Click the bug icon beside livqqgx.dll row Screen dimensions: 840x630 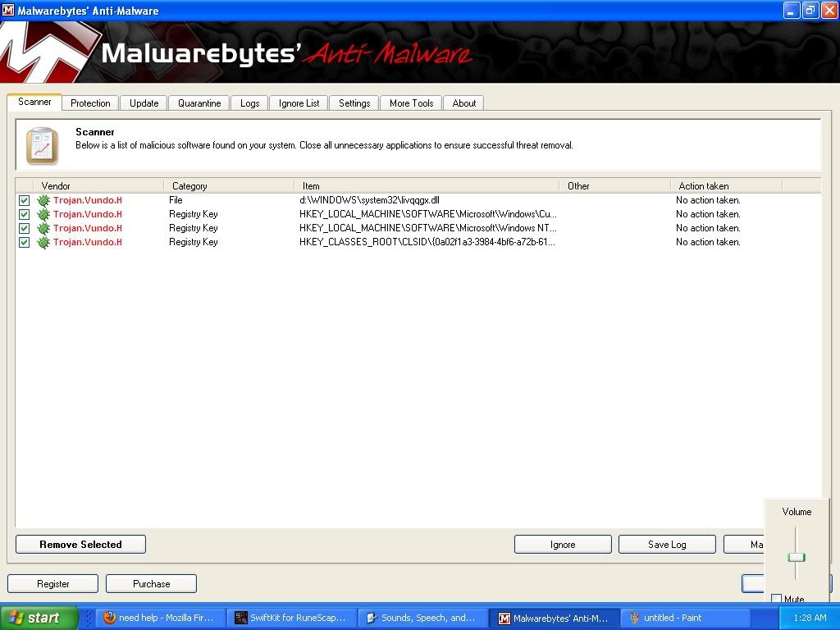[43, 200]
